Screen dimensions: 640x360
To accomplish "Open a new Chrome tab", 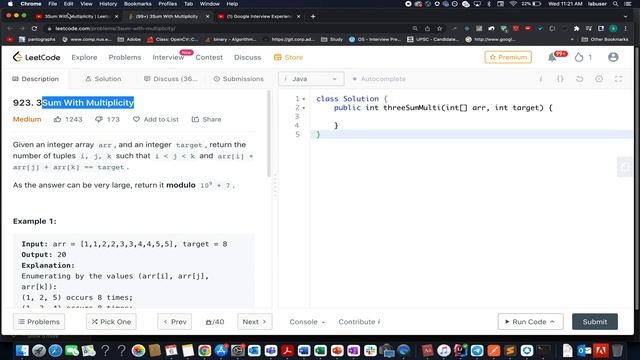I will pyautogui.click(x=313, y=16).
